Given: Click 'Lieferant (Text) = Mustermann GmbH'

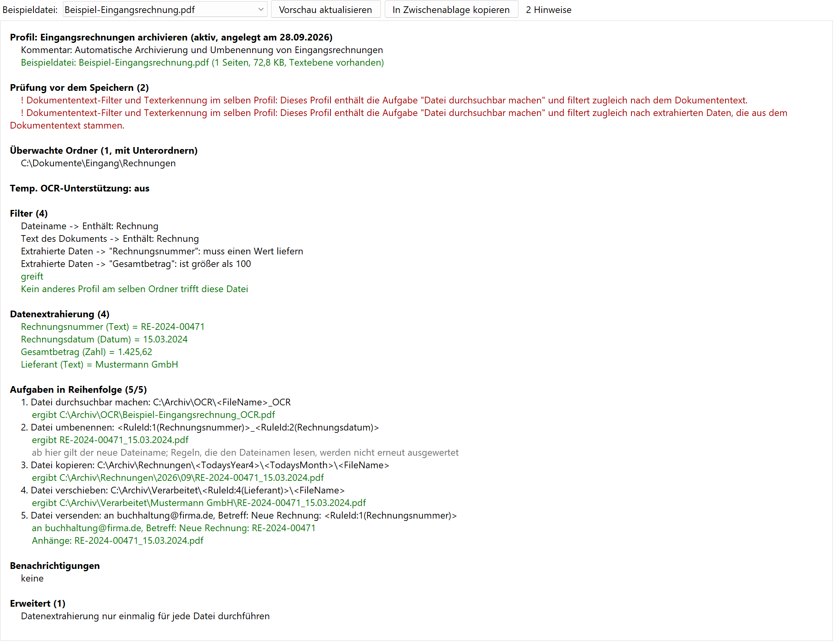Looking at the screenshot, I should (100, 364).
